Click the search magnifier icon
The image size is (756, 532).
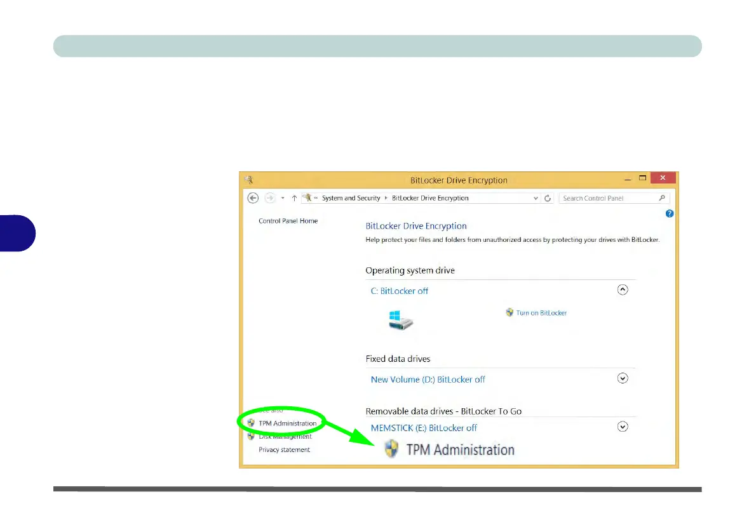(x=662, y=198)
